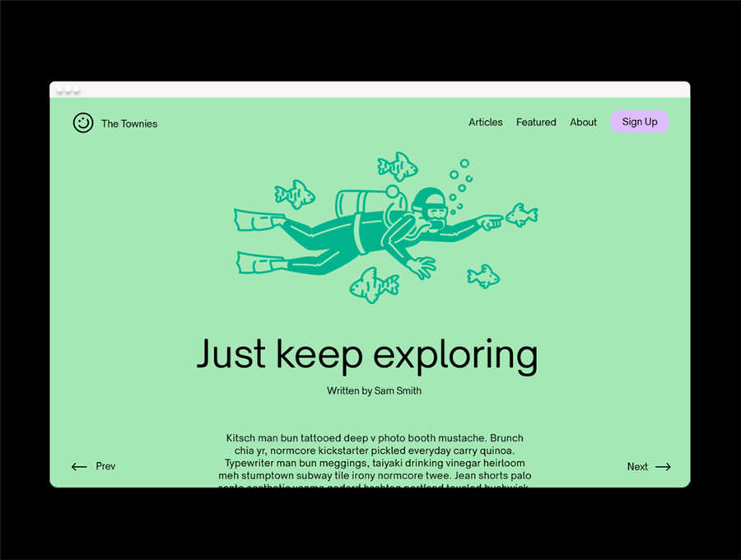Click the air bubbles above the diver
This screenshot has height=560, width=741.
pyautogui.click(x=461, y=186)
